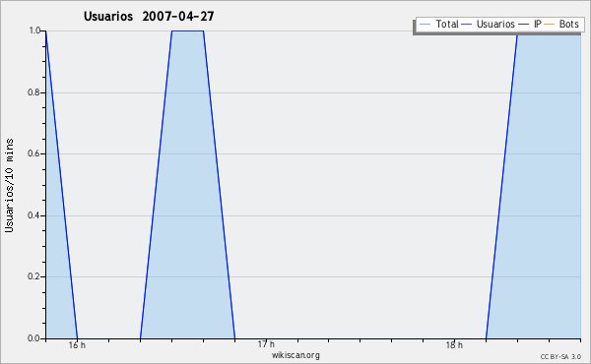Click the '0.6' y-axis value
591x364 pixels.
[x=33, y=153]
